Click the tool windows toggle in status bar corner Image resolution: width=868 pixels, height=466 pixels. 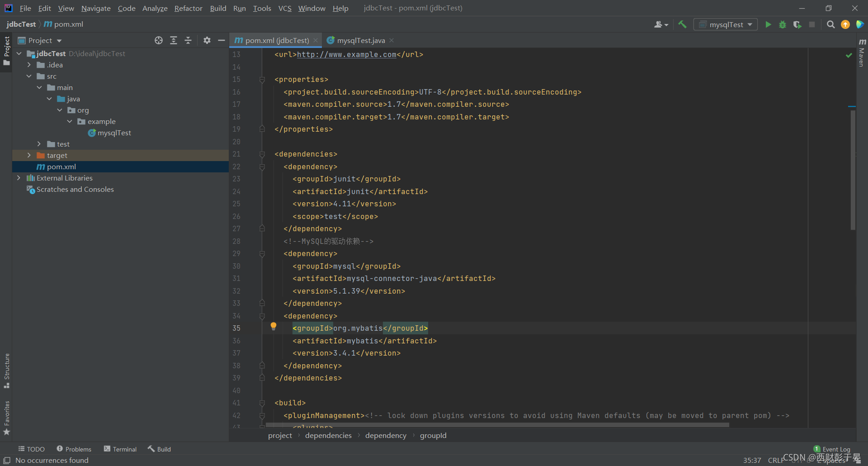[7, 460]
